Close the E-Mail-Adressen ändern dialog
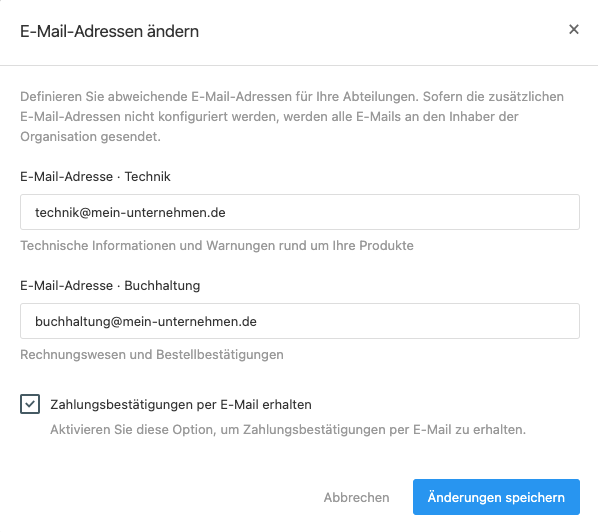The width and height of the screenshot is (598, 532). pos(574,29)
